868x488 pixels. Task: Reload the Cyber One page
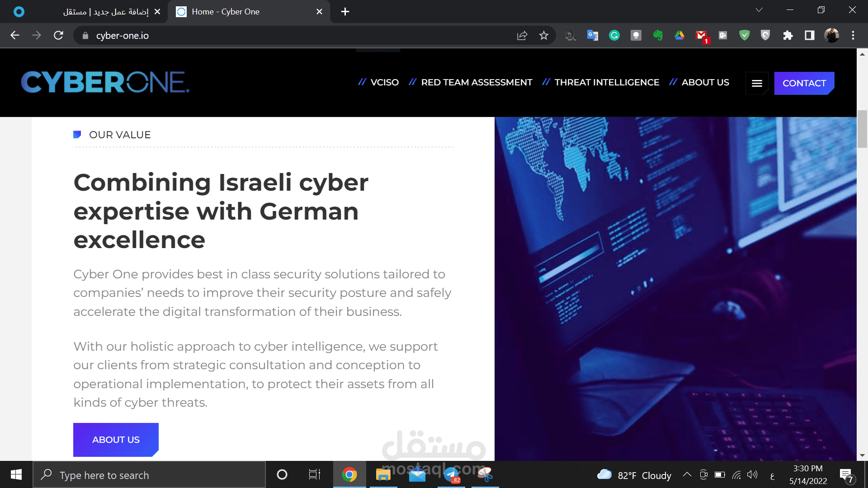tap(58, 35)
